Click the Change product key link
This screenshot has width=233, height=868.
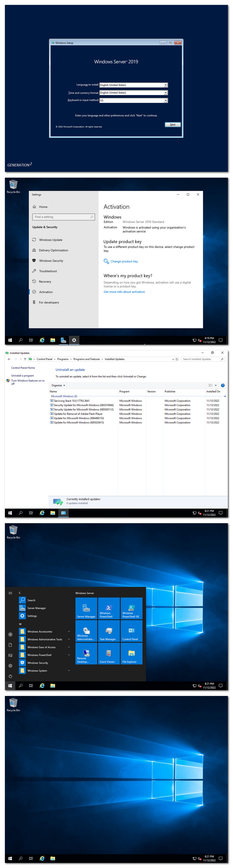tap(124, 261)
